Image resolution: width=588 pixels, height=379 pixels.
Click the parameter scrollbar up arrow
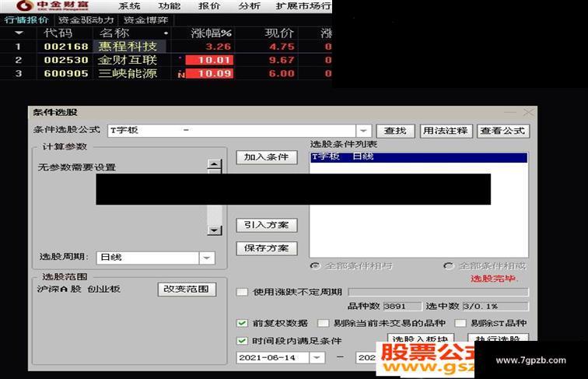point(215,165)
